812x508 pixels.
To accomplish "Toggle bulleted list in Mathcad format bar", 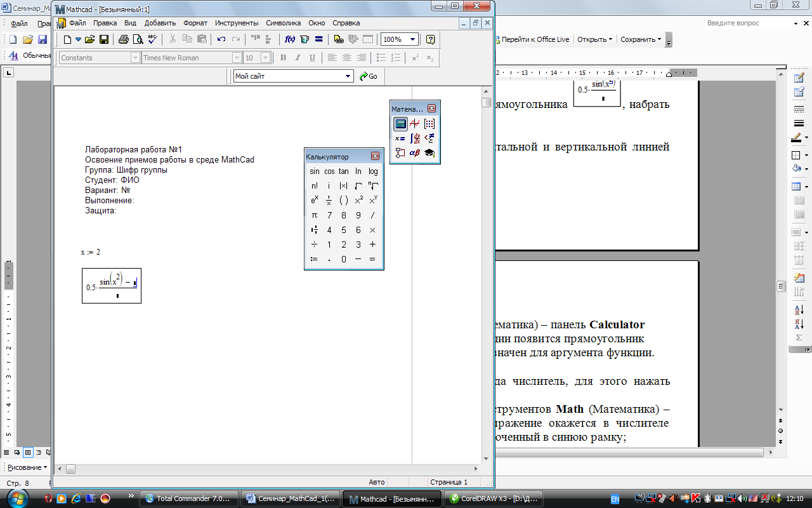I will [381, 58].
